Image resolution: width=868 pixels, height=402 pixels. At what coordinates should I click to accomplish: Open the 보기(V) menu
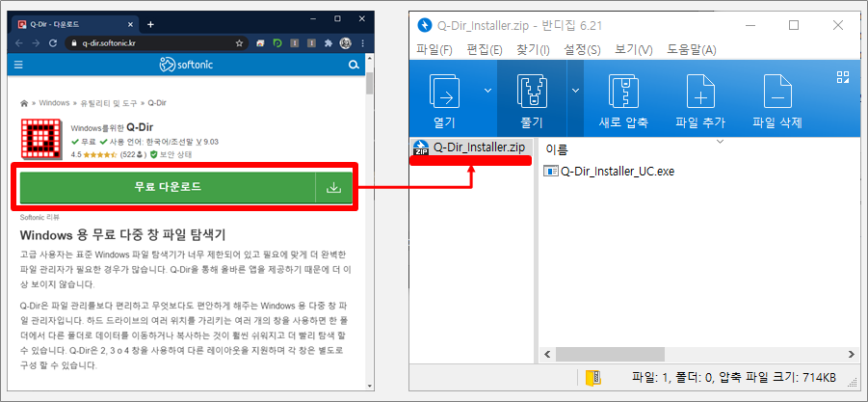pos(634,50)
